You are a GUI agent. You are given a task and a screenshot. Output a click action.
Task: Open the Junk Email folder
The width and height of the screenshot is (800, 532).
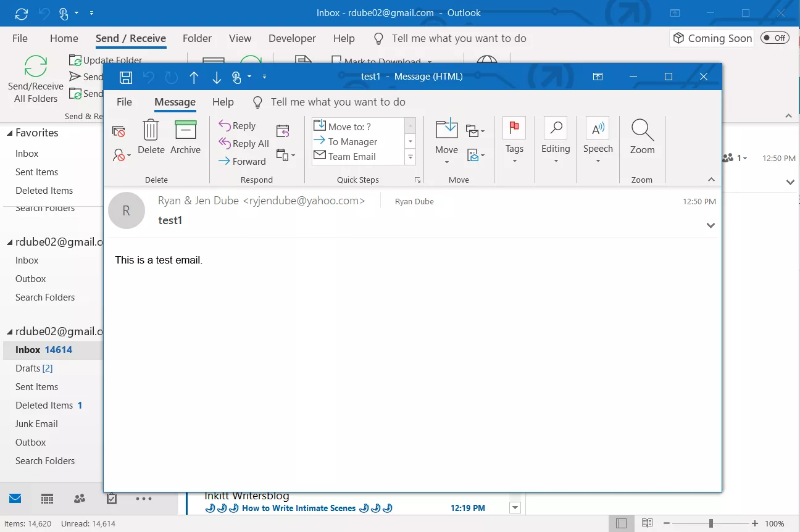pyautogui.click(x=37, y=424)
